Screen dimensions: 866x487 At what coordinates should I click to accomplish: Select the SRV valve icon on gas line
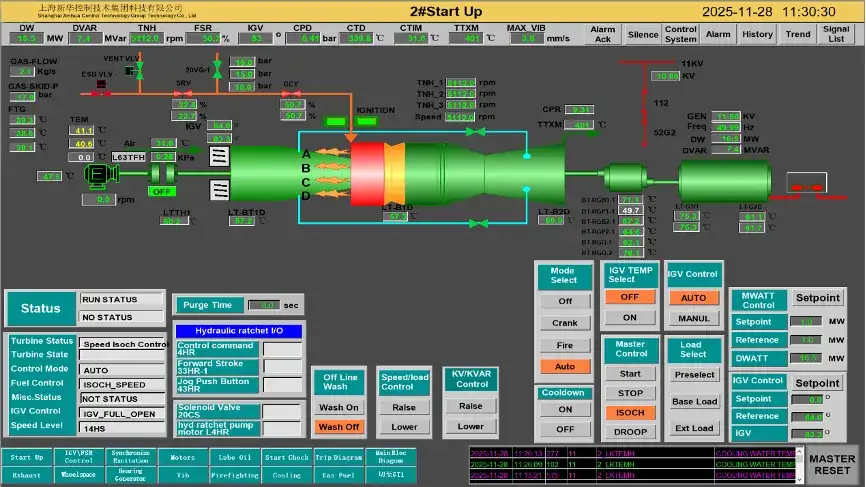point(185,92)
